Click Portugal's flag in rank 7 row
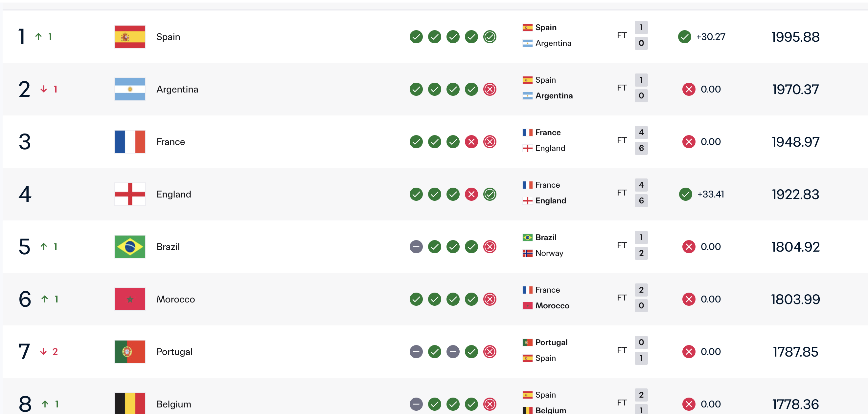The width and height of the screenshot is (868, 414). coord(130,352)
